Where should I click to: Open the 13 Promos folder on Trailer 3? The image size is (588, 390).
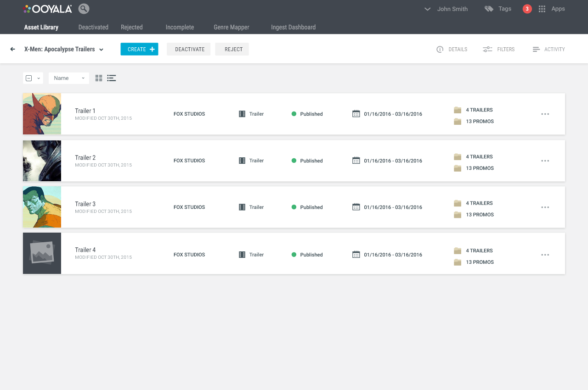(474, 215)
